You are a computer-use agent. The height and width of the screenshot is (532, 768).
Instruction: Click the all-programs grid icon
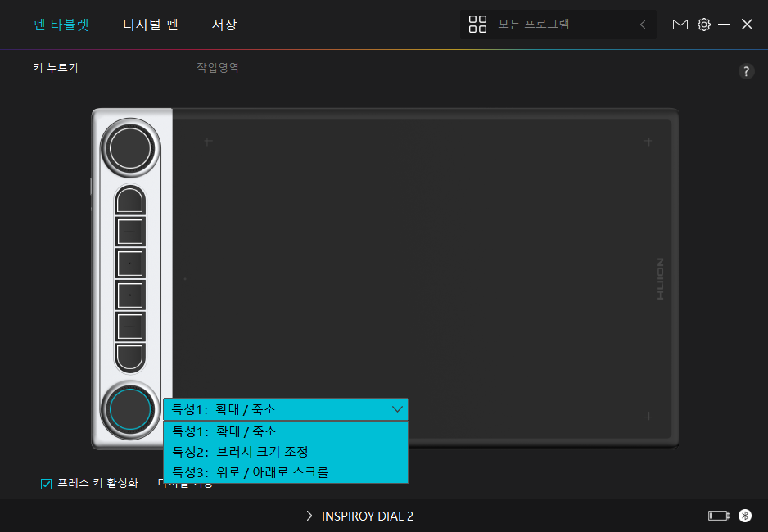pos(477,25)
